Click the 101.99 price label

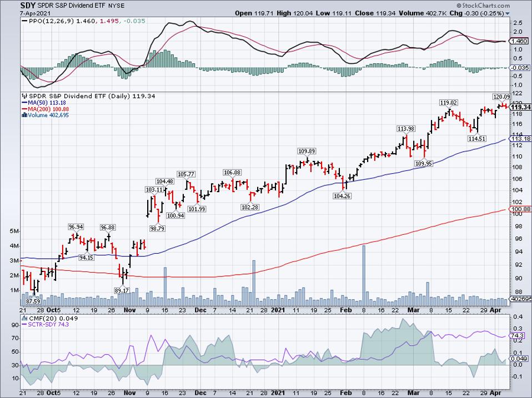[197, 209]
